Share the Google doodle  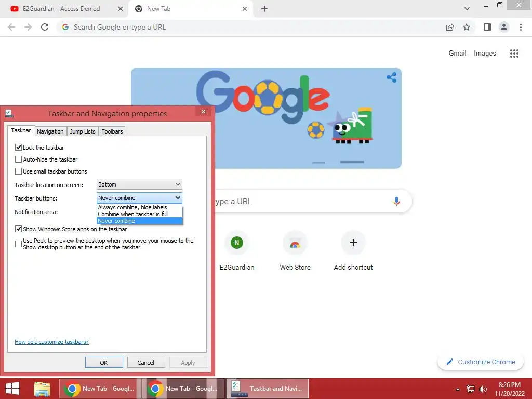[392, 77]
